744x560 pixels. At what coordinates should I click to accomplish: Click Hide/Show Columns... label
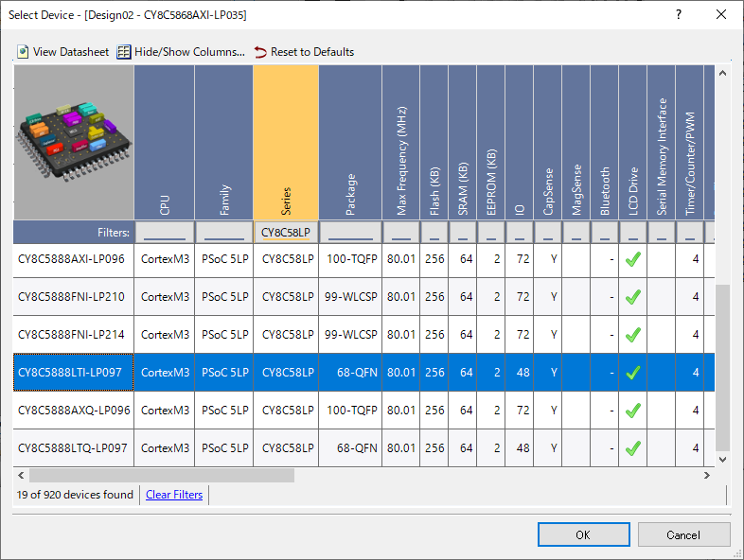click(190, 52)
